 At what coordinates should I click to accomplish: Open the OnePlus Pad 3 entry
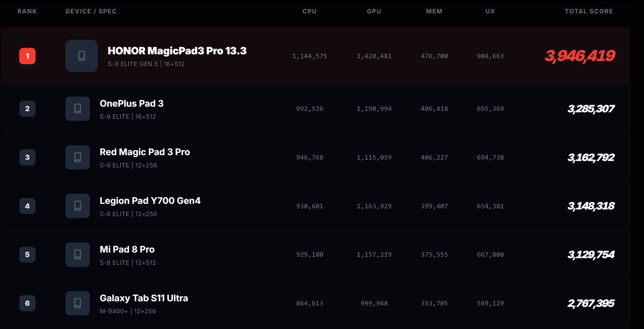click(132, 104)
